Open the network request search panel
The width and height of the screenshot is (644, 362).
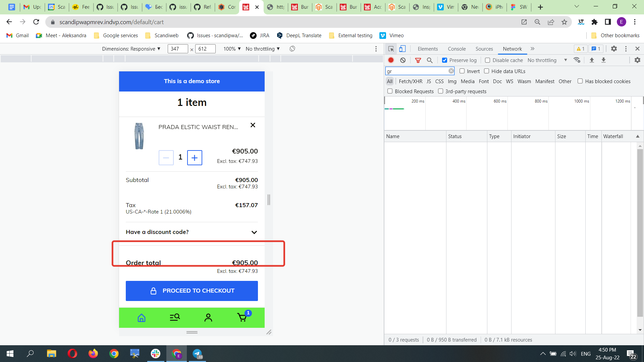point(430,60)
